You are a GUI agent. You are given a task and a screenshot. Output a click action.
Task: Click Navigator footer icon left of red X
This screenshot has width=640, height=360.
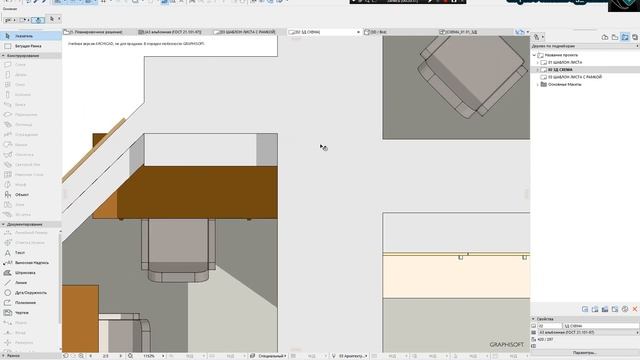click(x=625, y=309)
